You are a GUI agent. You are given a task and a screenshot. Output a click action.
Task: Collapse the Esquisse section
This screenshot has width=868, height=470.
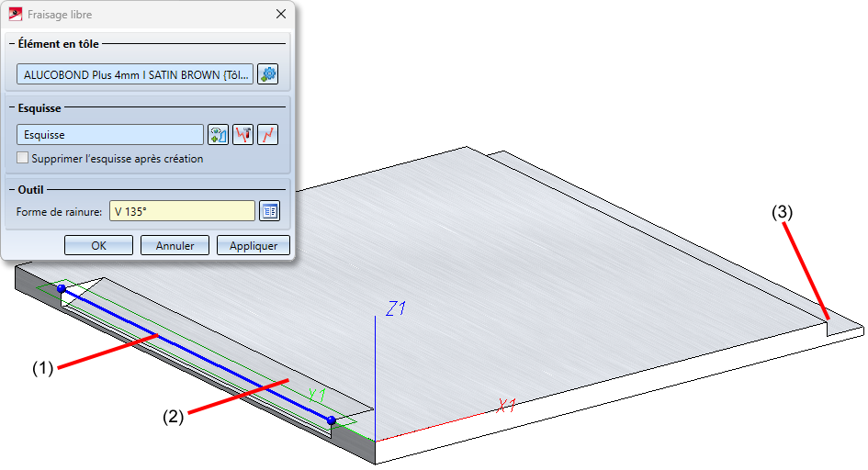point(12,107)
